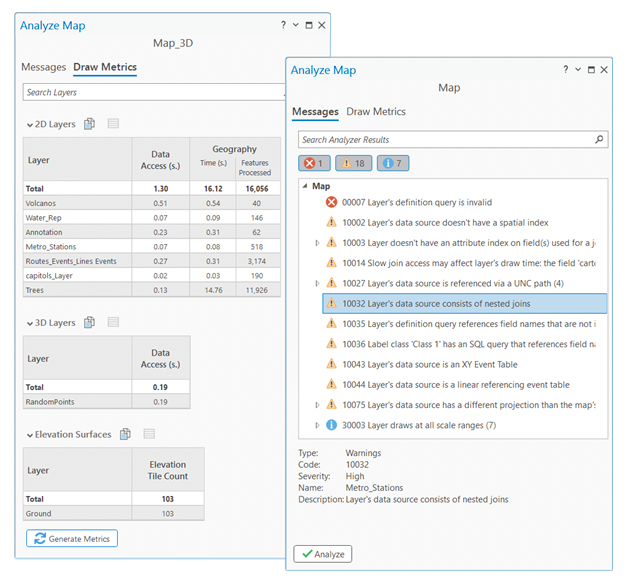Toggle the information filter showing 7
Image resolution: width=632 pixels, height=587 pixels.
click(x=393, y=163)
